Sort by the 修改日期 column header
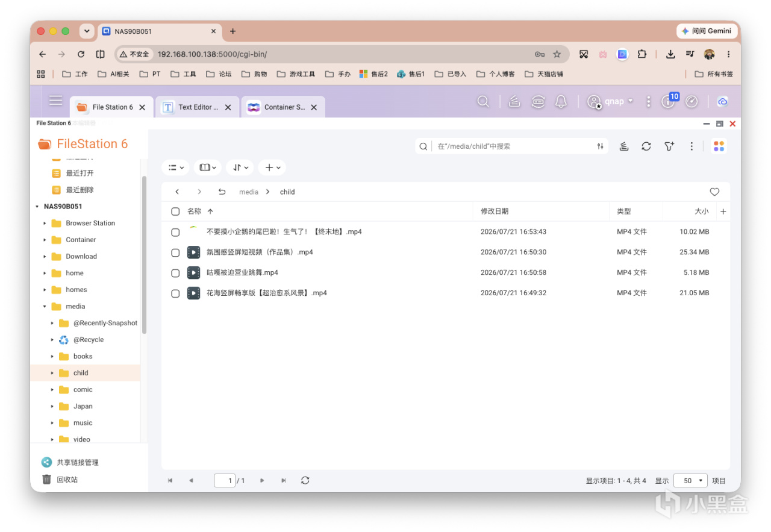The height and width of the screenshot is (532, 771). [x=495, y=211]
